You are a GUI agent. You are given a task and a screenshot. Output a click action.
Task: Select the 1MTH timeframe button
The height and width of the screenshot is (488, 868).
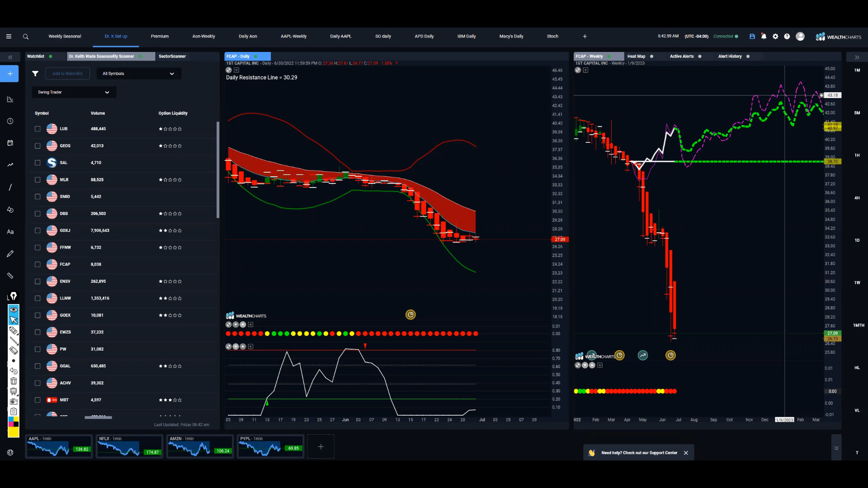pos(859,325)
